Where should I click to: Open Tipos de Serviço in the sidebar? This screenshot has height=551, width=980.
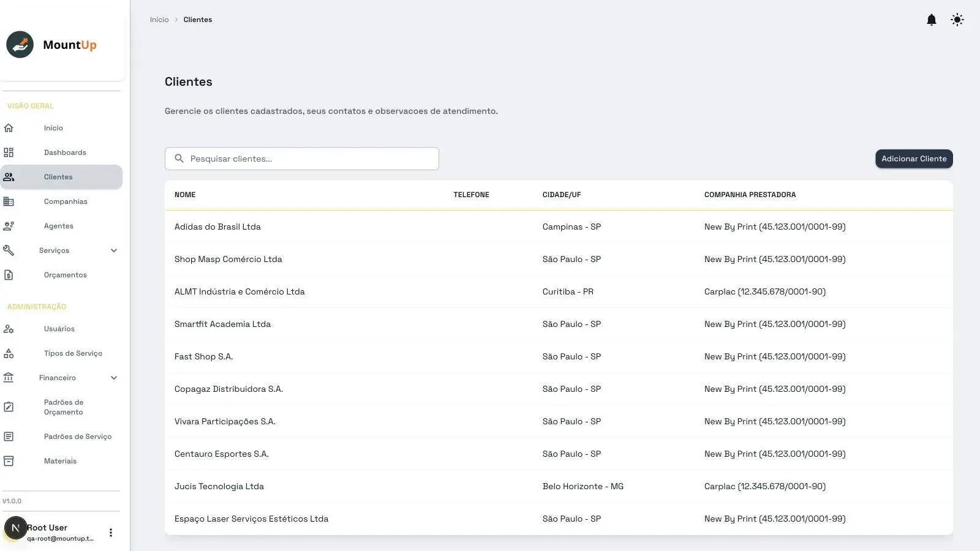coord(61,353)
